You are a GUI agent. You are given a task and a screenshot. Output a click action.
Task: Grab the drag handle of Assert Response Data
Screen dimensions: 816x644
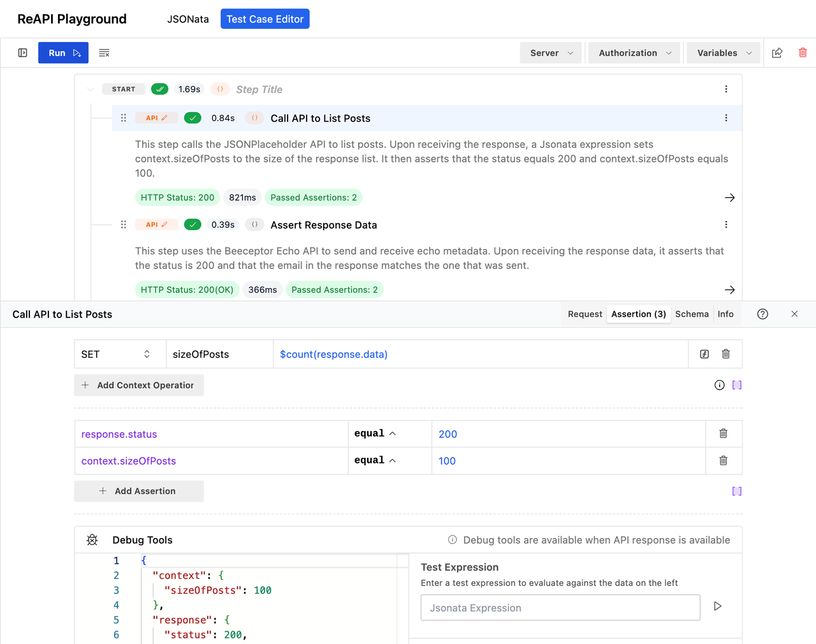(124, 224)
